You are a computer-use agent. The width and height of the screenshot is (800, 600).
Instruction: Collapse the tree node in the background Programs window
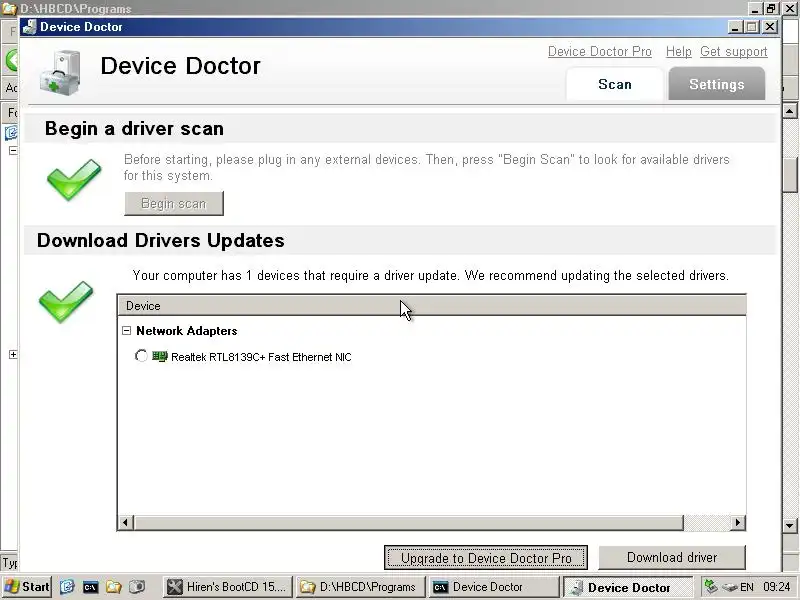(x=13, y=150)
